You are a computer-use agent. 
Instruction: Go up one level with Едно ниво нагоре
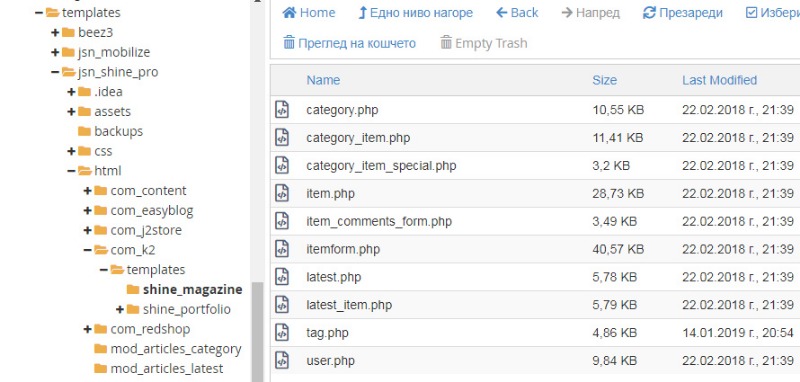(x=415, y=13)
